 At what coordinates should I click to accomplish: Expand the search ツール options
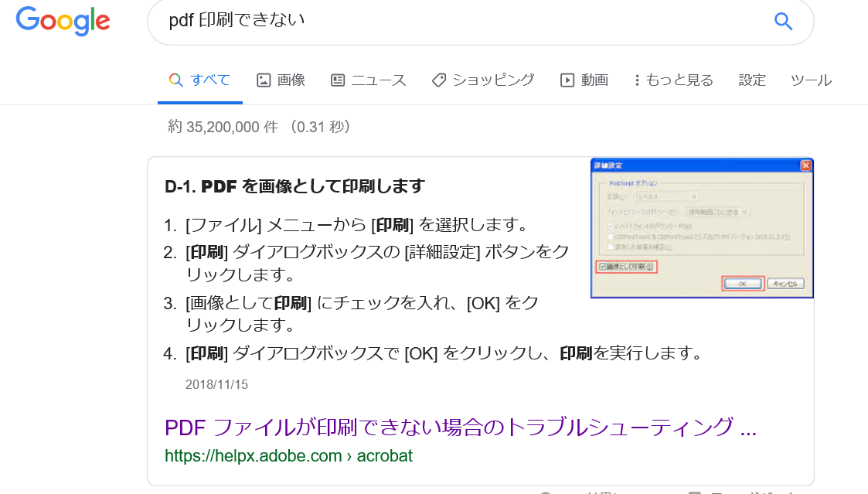click(811, 79)
